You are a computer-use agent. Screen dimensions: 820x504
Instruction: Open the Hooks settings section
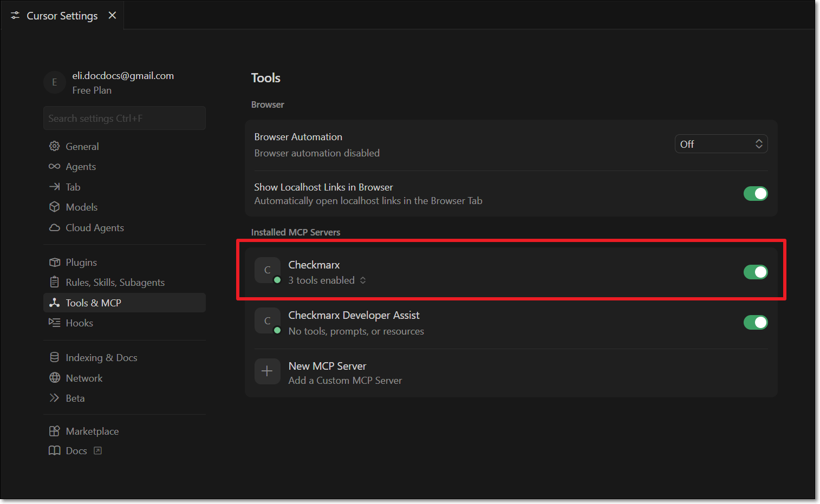click(x=79, y=323)
